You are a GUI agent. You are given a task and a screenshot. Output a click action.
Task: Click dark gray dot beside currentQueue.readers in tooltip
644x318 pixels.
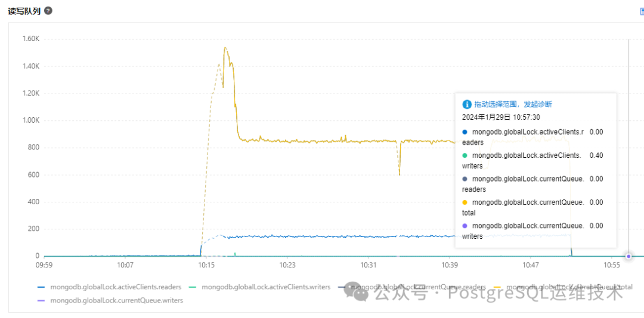[465, 179]
